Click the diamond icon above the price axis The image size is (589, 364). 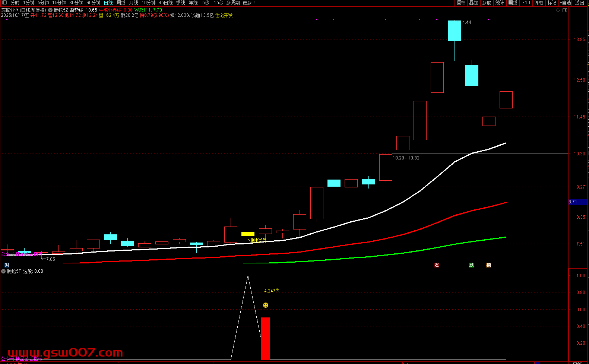point(558,10)
